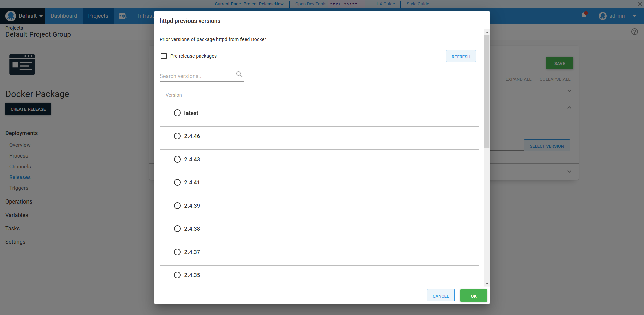This screenshot has width=644, height=315.
Task: Open project Settings
Action: tap(15, 242)
